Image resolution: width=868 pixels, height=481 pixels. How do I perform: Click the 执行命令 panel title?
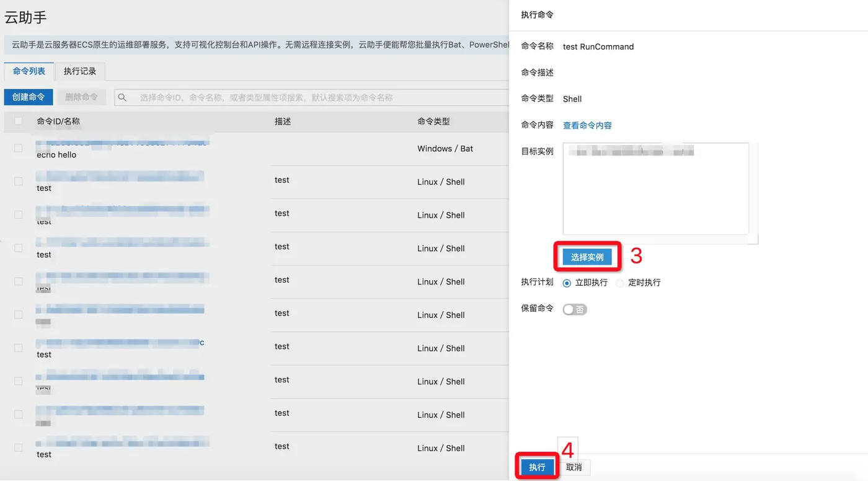[x=537, y=14]
